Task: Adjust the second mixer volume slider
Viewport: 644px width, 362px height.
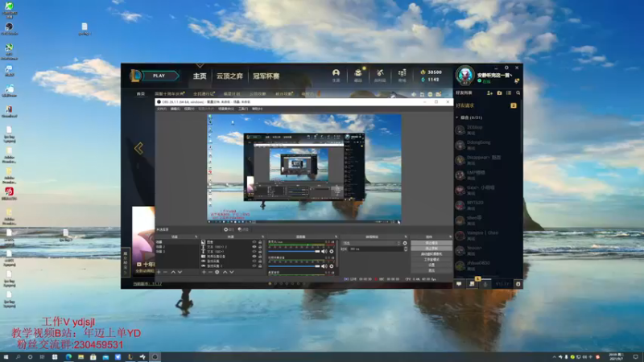Action: [x=294, y=266]
